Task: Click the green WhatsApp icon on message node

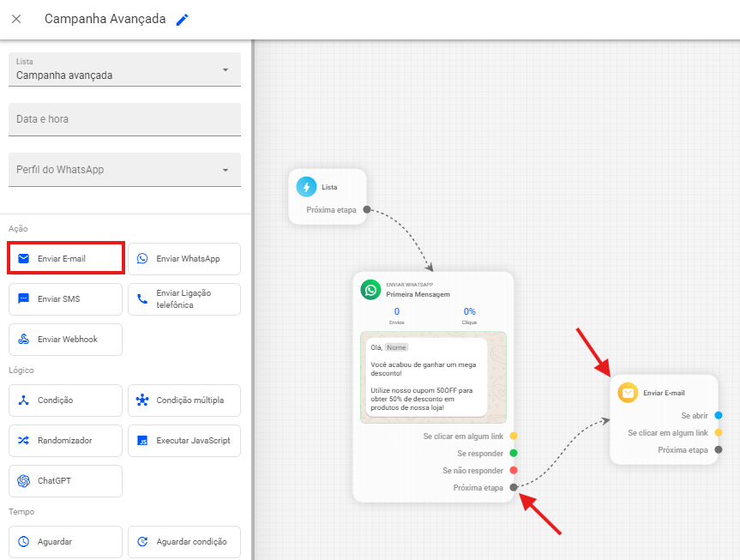Action: pos(370,290)
